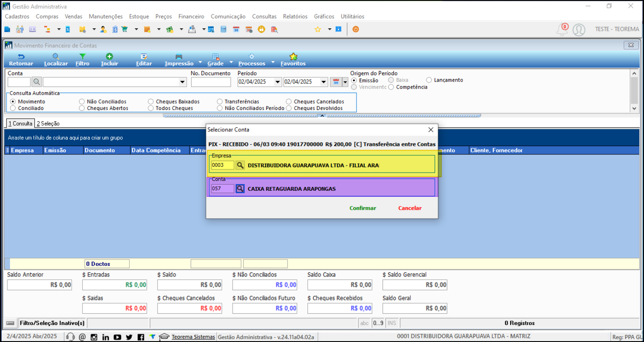
Task: Select the Movimento radio option
Action: (x=13, y=102)
